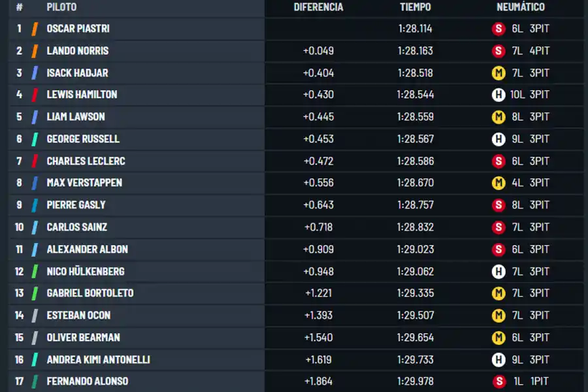Click Lando Norris orange team color bar
This screenshot has width=588, height=392.
[35, 51]
